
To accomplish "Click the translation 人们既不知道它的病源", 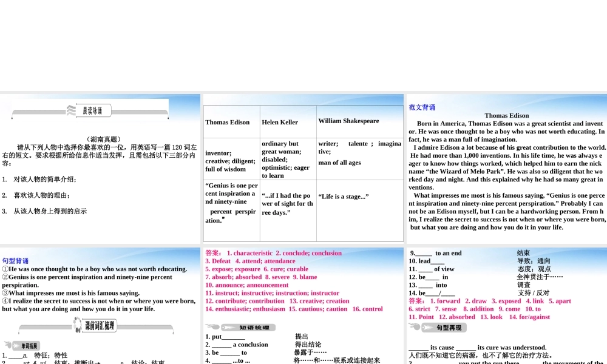I will pyautogui.click(x=481, y=355).
